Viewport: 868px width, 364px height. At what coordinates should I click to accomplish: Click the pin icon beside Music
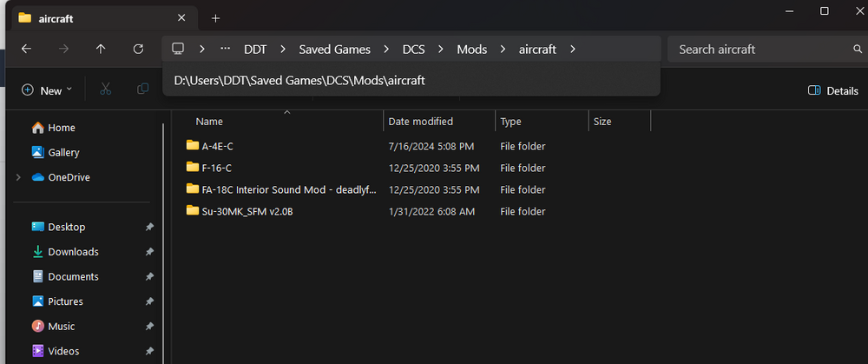pos(149,327)
